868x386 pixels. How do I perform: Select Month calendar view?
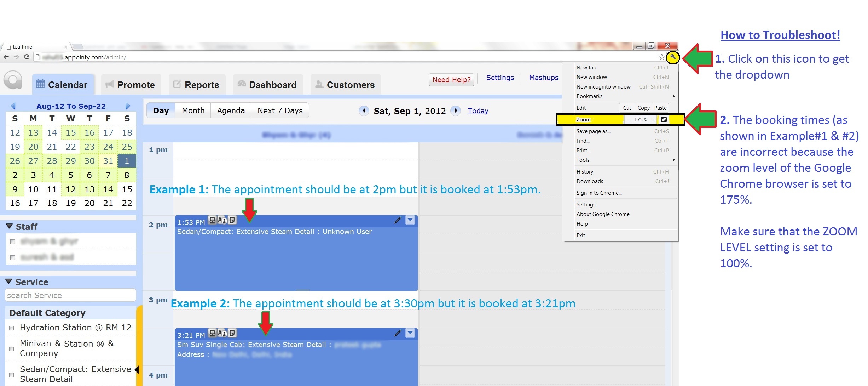pos(193,110)
